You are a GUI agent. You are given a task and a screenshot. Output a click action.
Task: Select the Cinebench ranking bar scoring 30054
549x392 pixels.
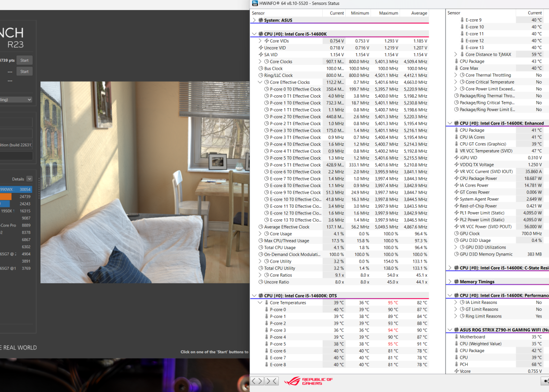click(16, 190)
